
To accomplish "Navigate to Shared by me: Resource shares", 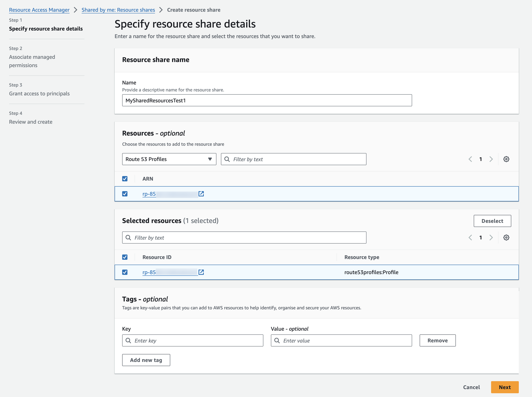I will click(x=118, y=10).
